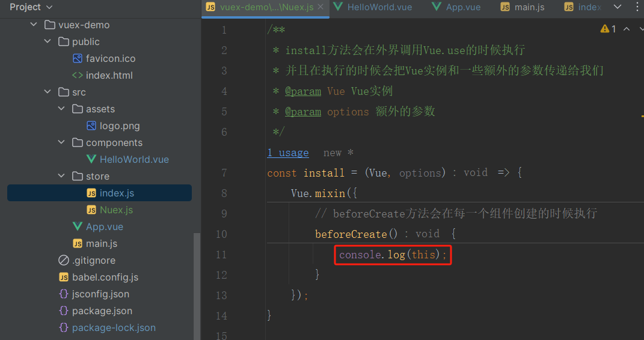Open HelloWorld.vue from project tree
Screen dimensions: 644x340
(x=134, y=160)
